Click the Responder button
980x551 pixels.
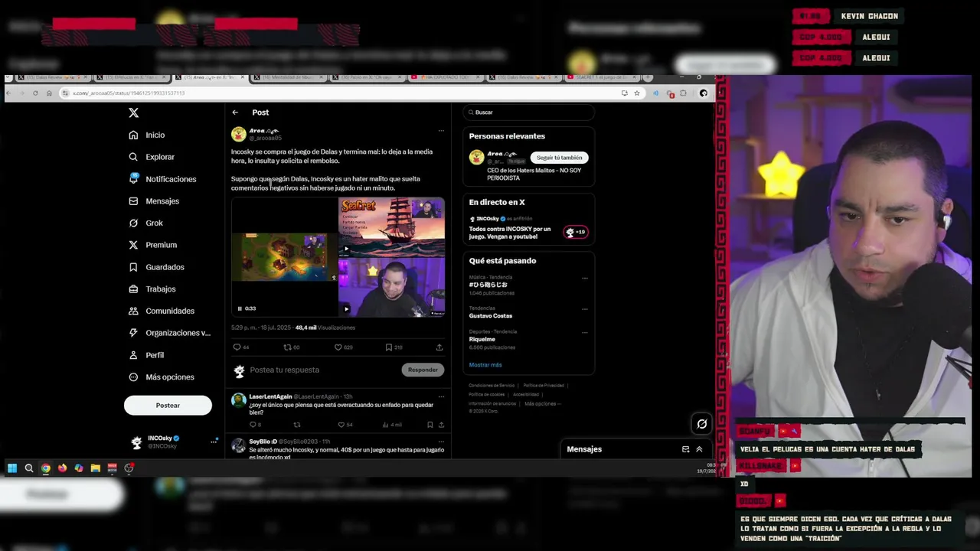tap(423, 370)
